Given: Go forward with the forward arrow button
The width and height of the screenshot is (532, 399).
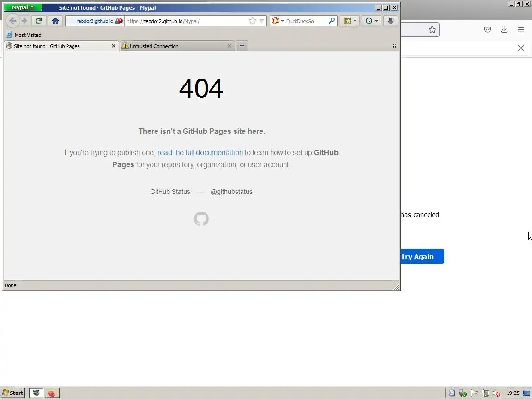Looking at the screenshot, I should click(24, 21).
